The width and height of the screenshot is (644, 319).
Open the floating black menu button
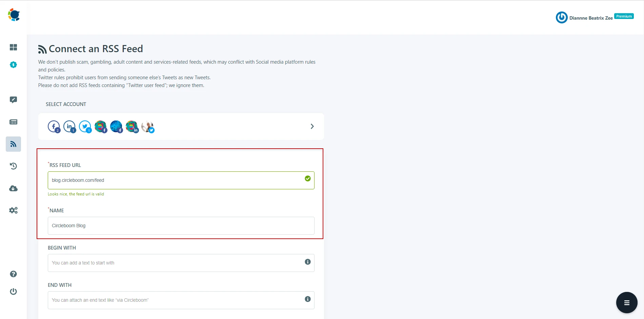[627, 302]
